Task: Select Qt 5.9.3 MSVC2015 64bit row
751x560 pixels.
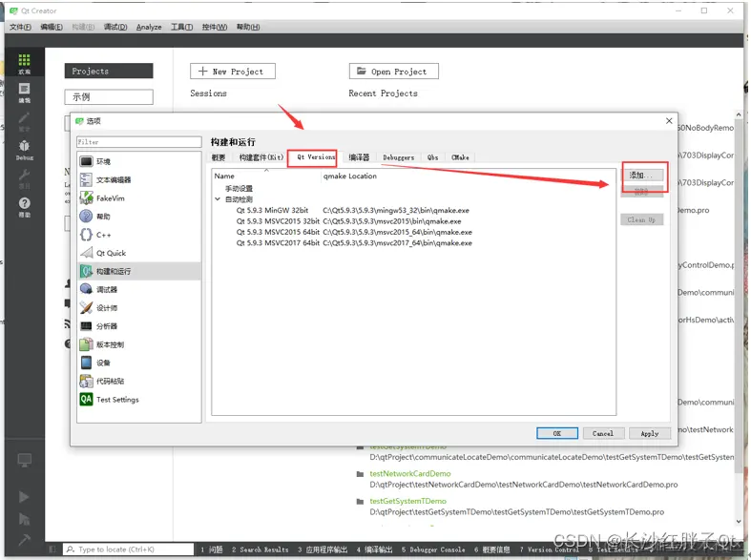Action: click(414, 232)
